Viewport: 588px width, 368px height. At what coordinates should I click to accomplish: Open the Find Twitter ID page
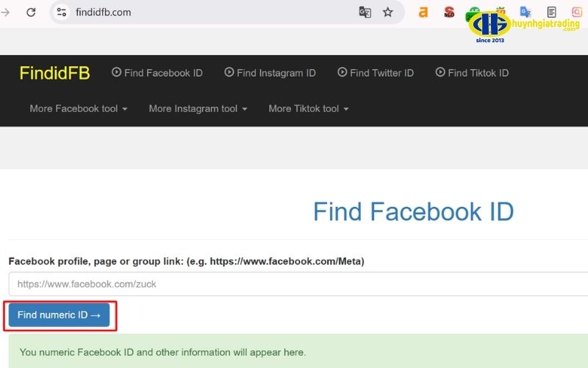pos(376,73)
